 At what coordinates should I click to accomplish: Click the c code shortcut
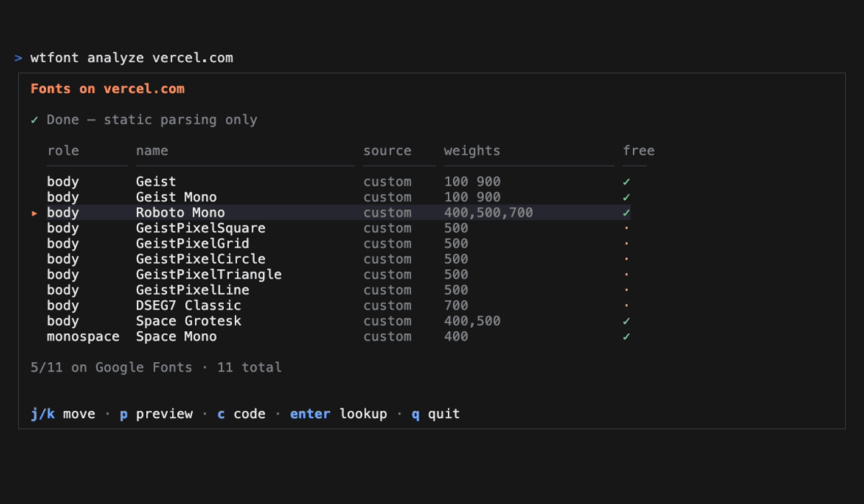point(241,414)
